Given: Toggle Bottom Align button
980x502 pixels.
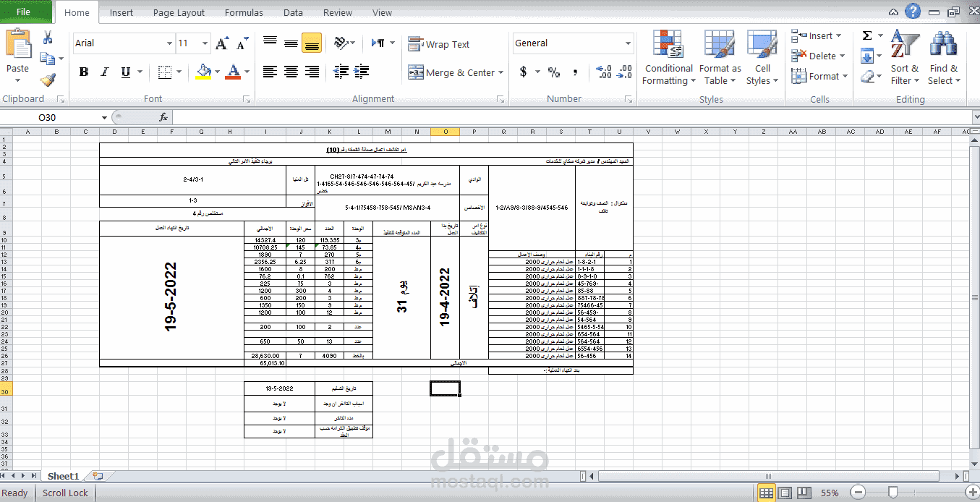Looking at the screenshot, I should click(312, 43).
